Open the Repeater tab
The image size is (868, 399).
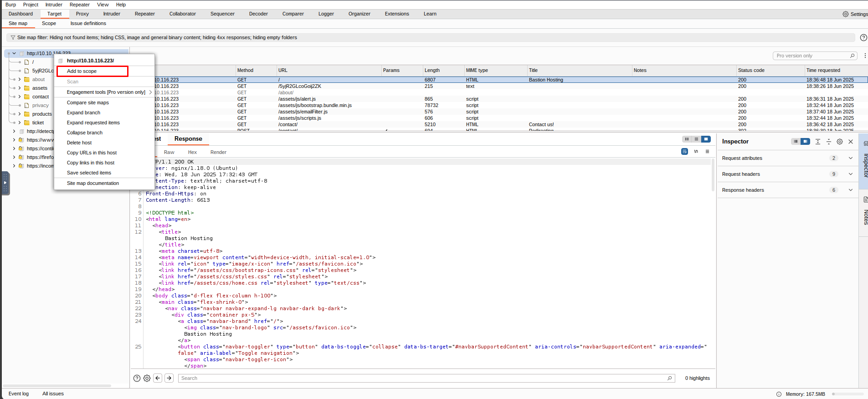tap(144, 14)
